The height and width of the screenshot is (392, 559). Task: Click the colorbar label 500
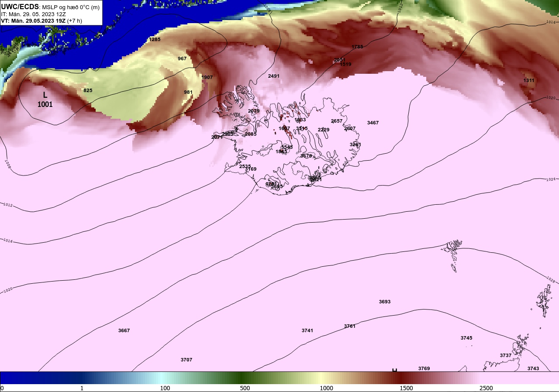pyautogui.click(x=245, y=388)
